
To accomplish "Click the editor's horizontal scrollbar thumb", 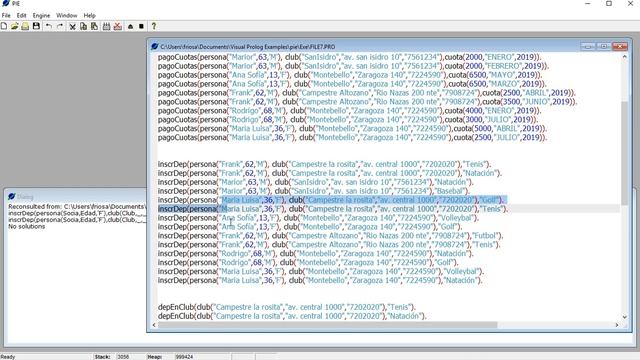I will [327, 325].
